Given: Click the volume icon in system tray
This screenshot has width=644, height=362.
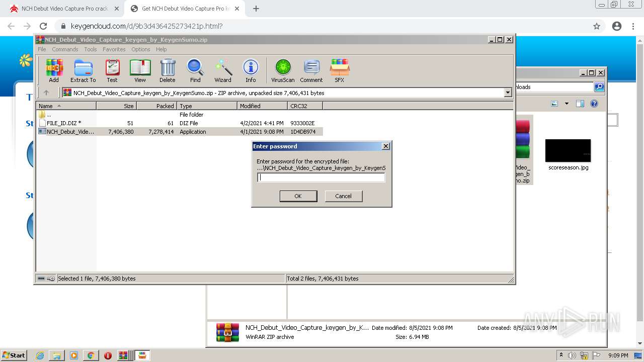Looking at the screenshot, I should click(572, 355).
